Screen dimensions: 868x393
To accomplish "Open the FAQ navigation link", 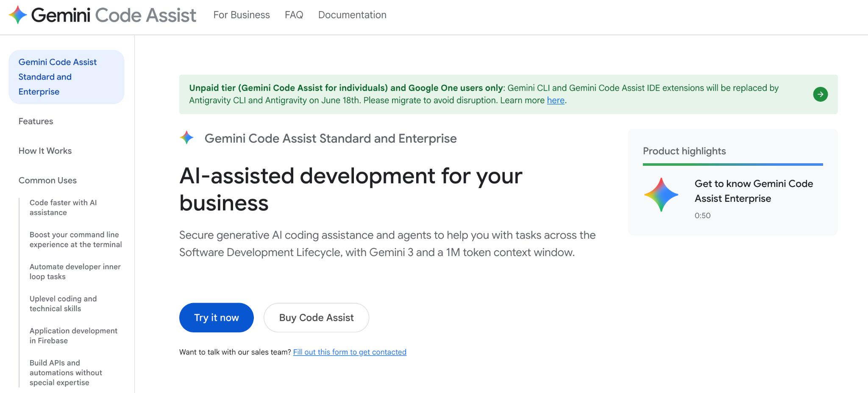I will (x=294, y=15).
